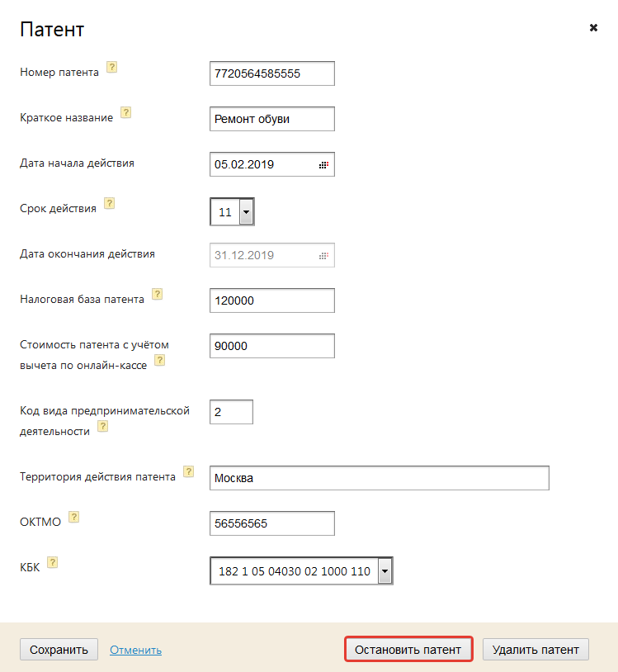Open help hint for Краткое название

[x=126, y=113]
